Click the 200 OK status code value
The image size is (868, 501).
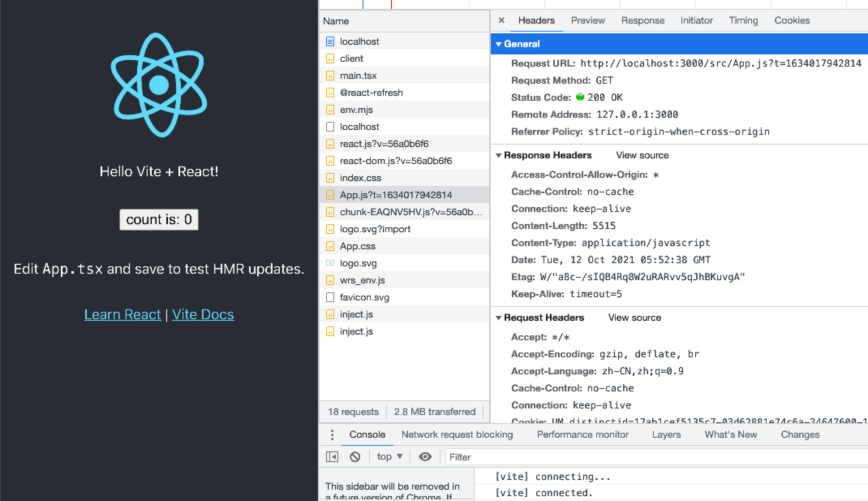tap(605, 97)
